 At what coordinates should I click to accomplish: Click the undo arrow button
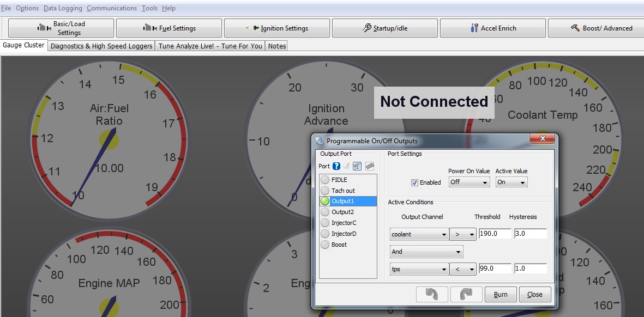[432, 294]
